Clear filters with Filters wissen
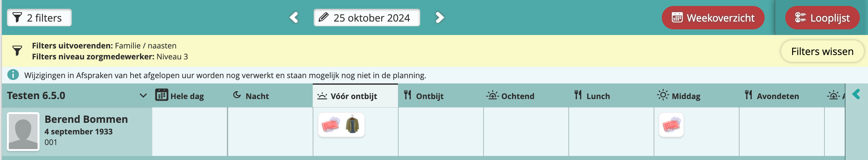868x160 pixels. coord(822,52)
